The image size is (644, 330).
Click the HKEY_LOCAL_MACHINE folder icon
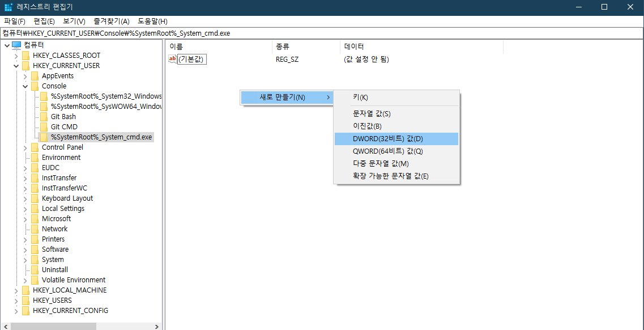point(26,290)
